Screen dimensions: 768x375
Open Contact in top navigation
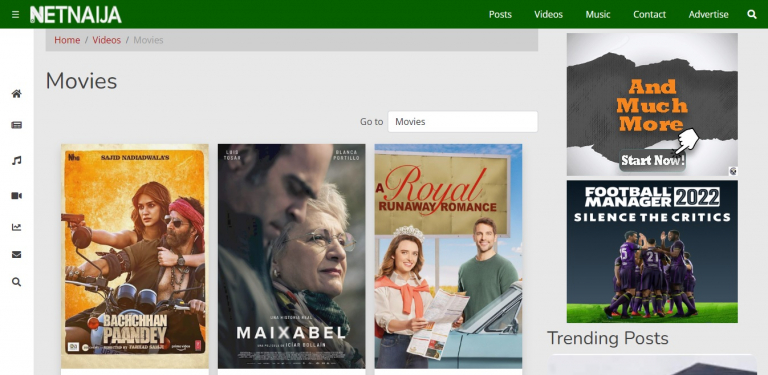[x=649, y=15]
